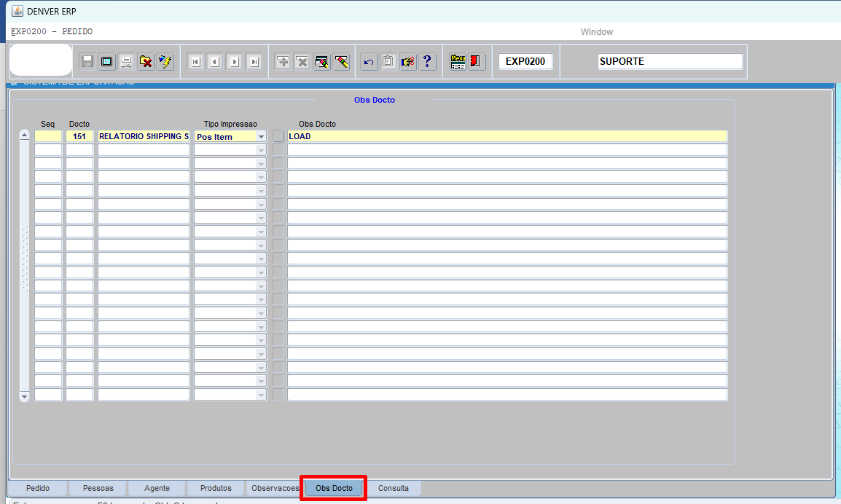Click the red exit door icon

[x=477, y=62]
